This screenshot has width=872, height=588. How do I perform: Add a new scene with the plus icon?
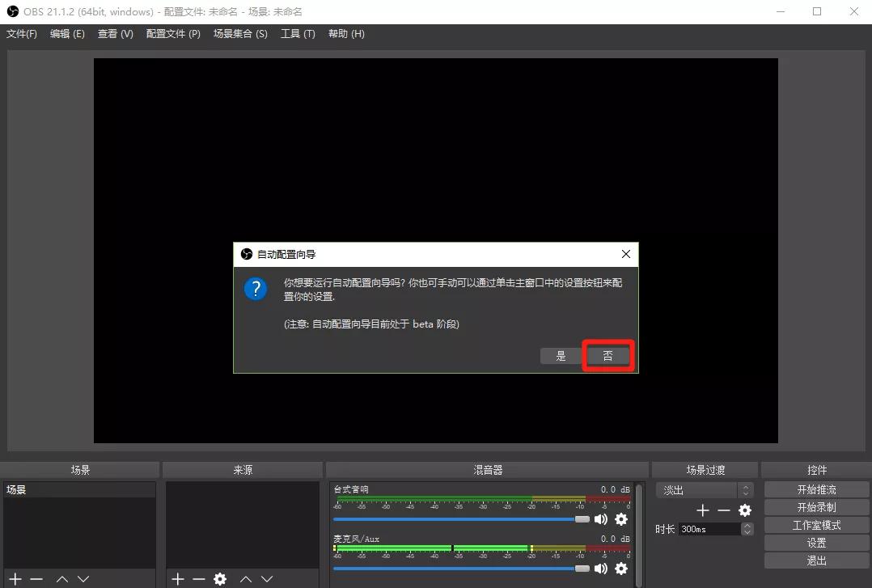point(15,578)
